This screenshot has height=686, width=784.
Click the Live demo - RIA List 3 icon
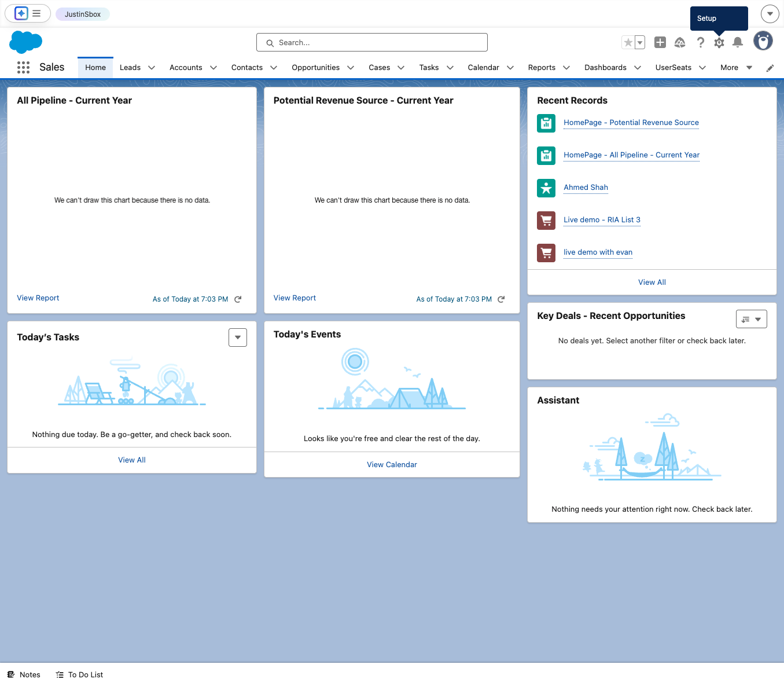546,220
